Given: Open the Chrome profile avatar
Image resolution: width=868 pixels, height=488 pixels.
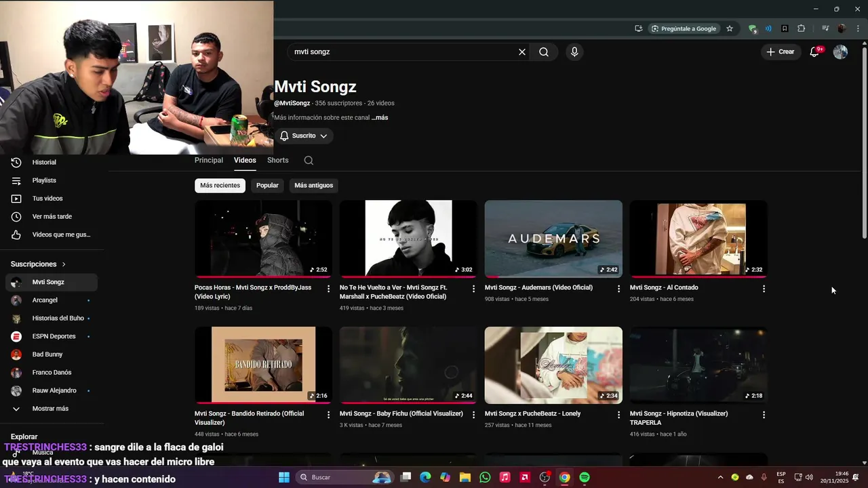Looking at the screenshot, I should pyautogui.click(x=842, y=28).
